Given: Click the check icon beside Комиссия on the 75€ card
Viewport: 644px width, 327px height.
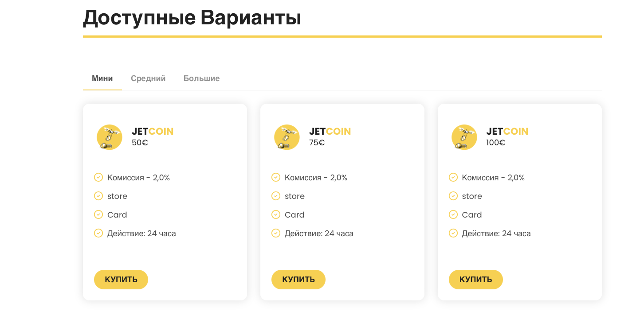Looking at the screenshot, I should coord(276,177).
